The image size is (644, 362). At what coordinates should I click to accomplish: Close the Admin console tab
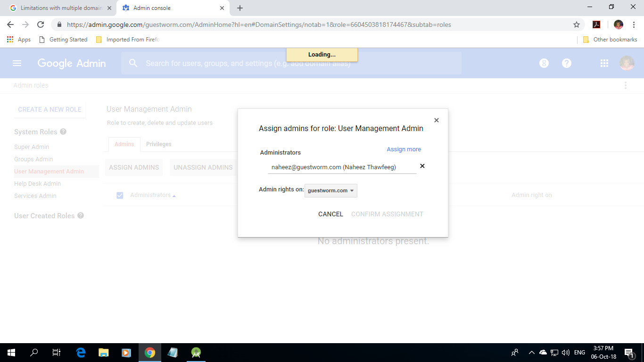[x=222, y=8]
